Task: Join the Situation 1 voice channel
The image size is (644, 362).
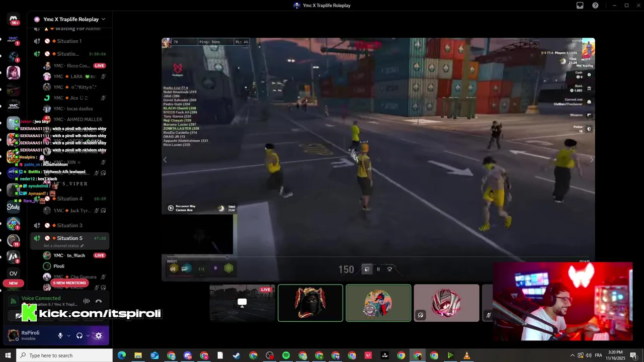Action: [x=70, y=41]
